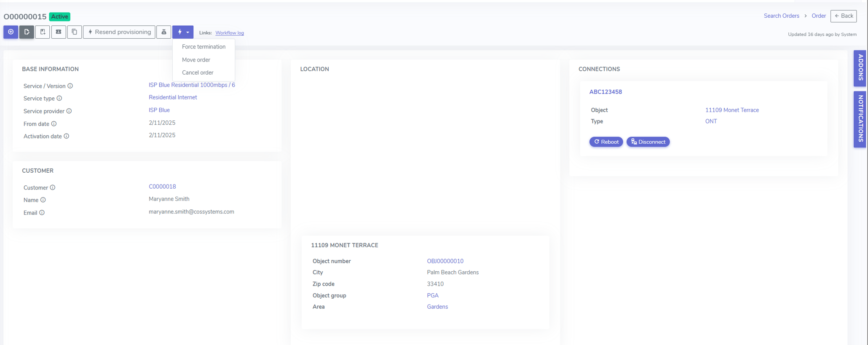868x345 pixels.
Task: Open the Workflow log link
Action: [230, 33]
